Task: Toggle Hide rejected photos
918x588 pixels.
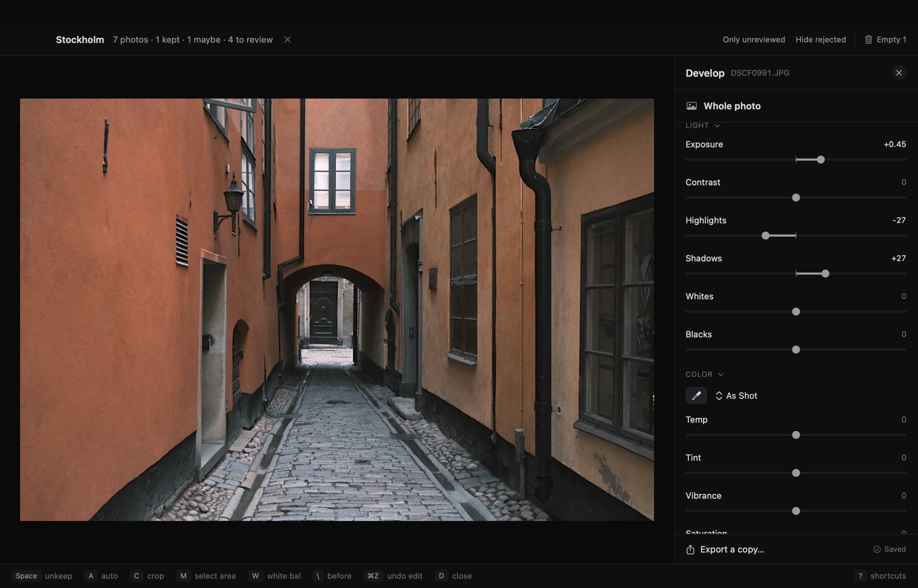Action: tap(821, 40)
